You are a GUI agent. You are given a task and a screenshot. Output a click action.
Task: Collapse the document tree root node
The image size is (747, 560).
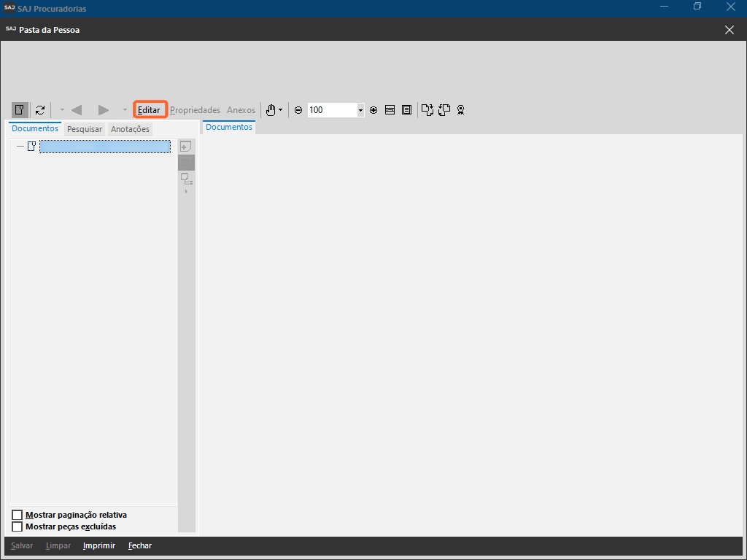click(20, 147)
